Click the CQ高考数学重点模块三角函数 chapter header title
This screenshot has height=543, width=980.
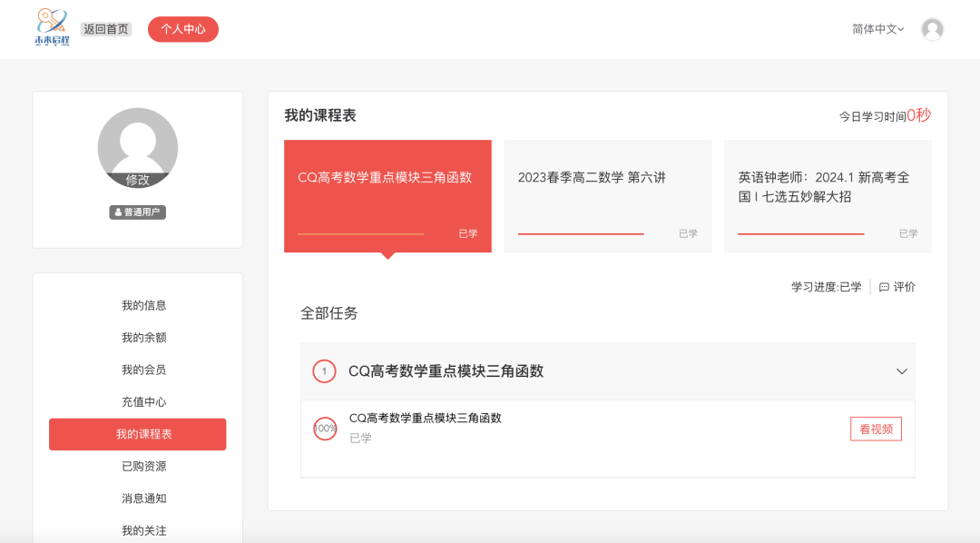point(446,371)
